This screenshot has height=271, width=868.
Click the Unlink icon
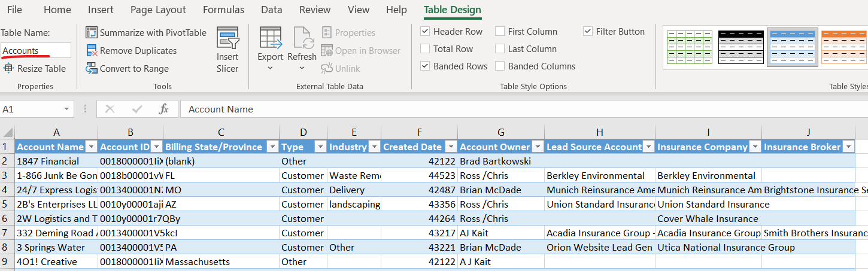327,68
